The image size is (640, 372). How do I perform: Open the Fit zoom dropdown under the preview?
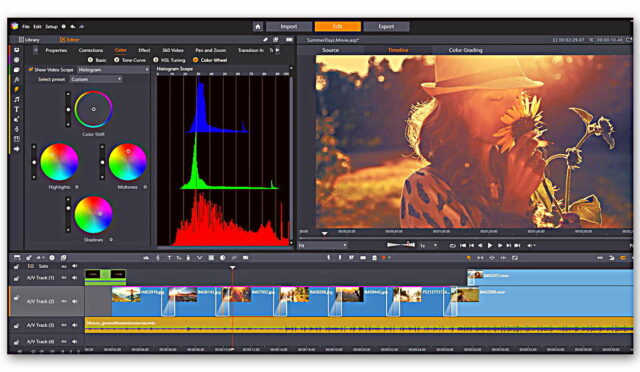point(322,245)
